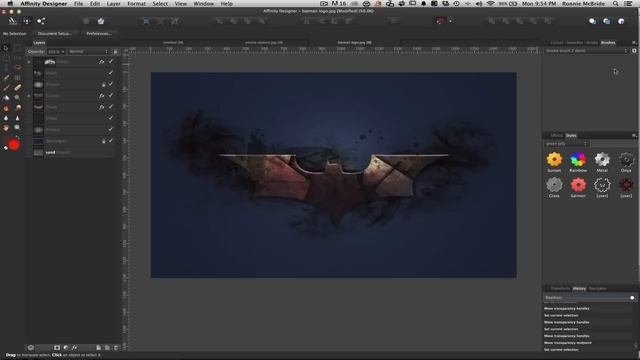
Task: Open the Select menu
Action: click(x=160, y=4)
